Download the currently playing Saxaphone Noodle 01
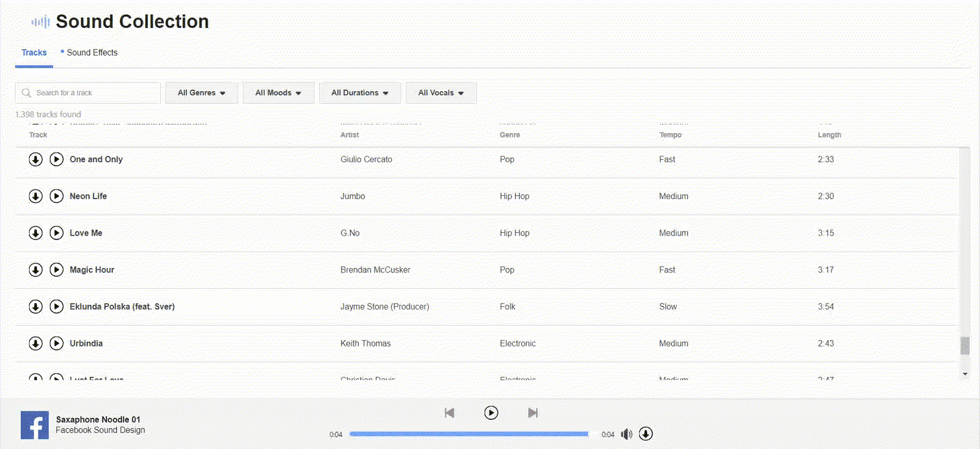This screenshot has width=980, height=449. point(646,434)
